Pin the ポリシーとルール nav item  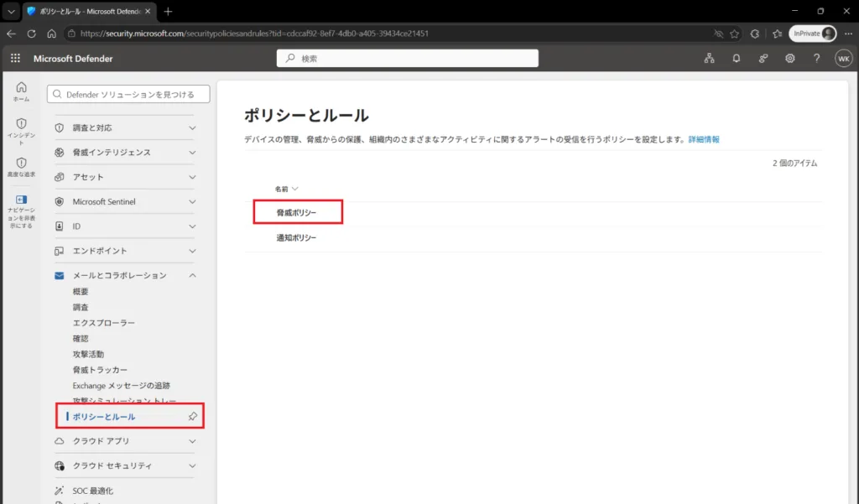(193, 416)
